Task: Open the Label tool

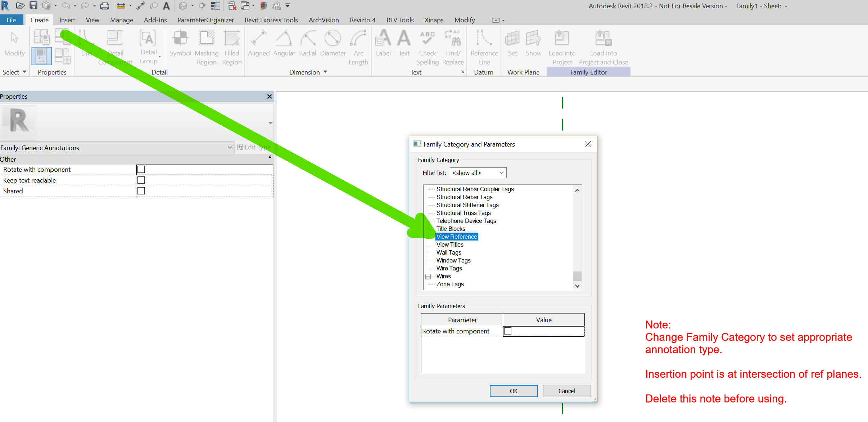Action: 383,46
